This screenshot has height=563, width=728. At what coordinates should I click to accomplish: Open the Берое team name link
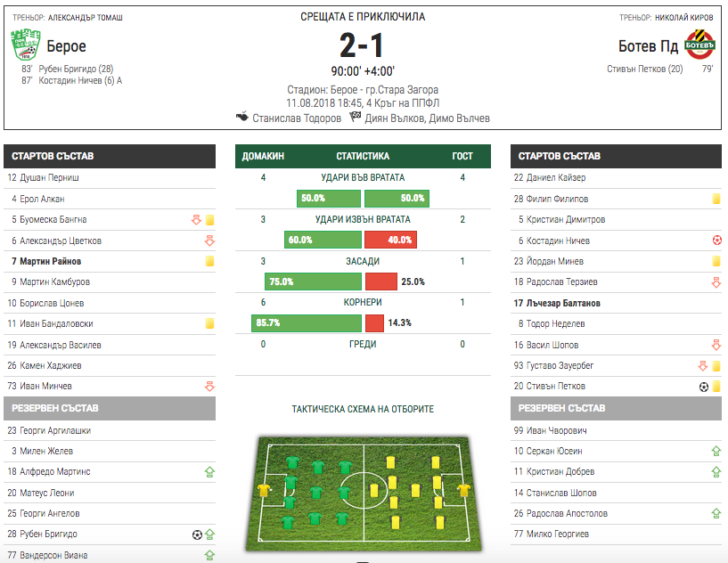(66, 46)
